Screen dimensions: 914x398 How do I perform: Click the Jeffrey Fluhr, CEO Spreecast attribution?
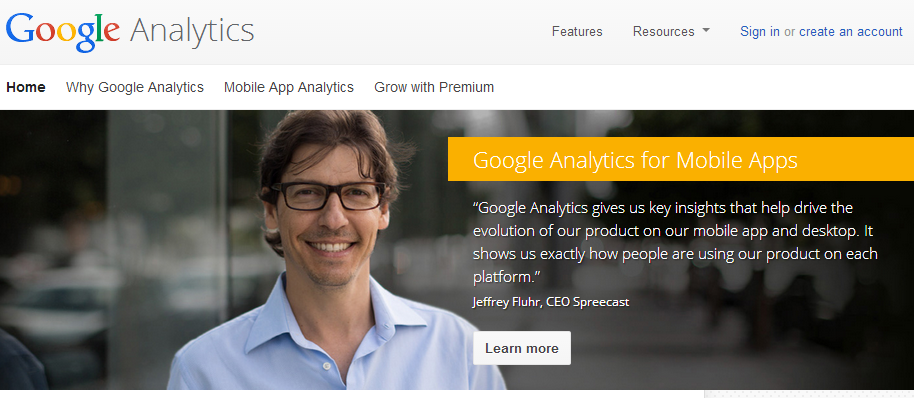(x=551, y=302)
